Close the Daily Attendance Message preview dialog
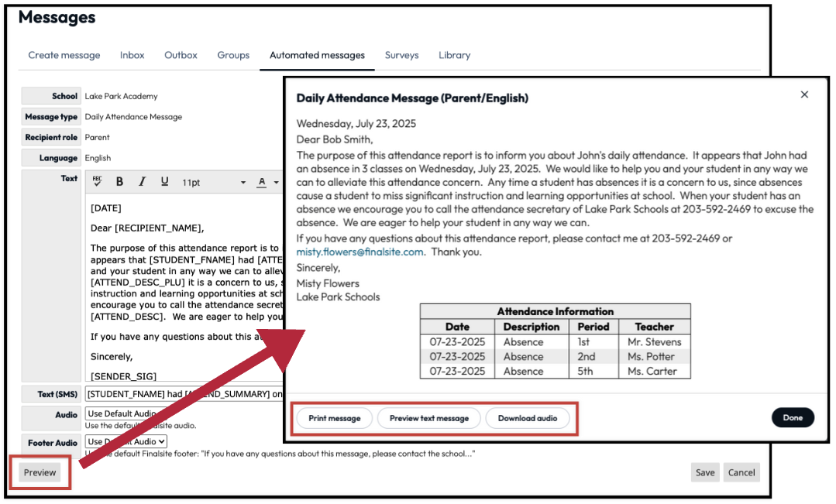 pos(804,94)
